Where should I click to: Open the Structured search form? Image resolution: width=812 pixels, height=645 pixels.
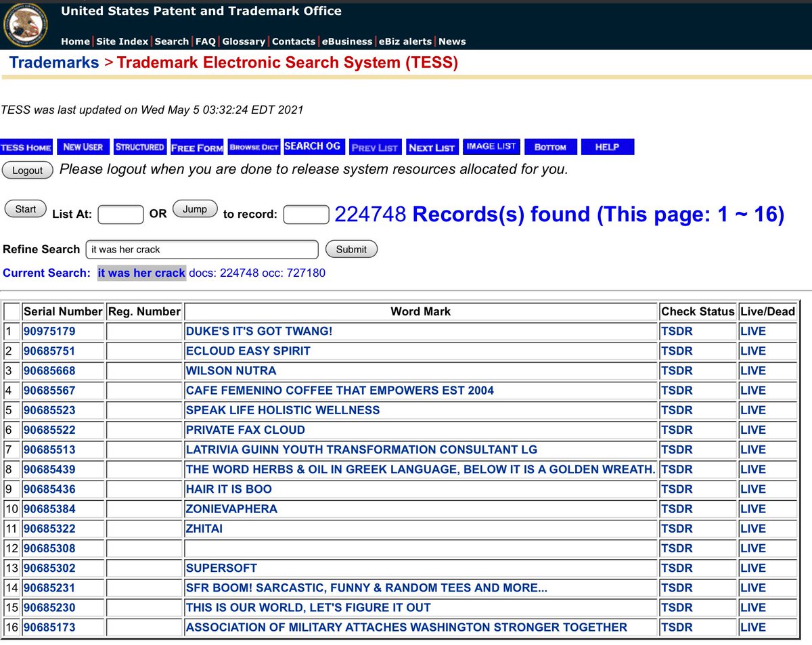click(140, 147)
